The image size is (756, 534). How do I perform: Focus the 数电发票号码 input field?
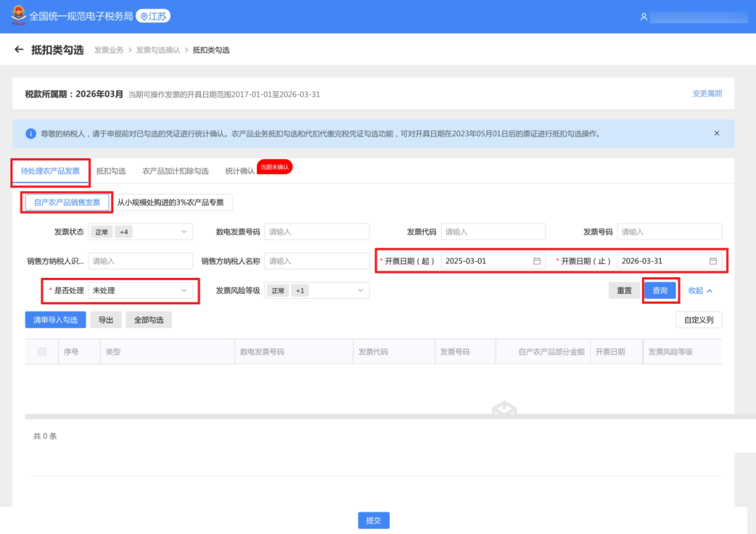coord(317,232)
